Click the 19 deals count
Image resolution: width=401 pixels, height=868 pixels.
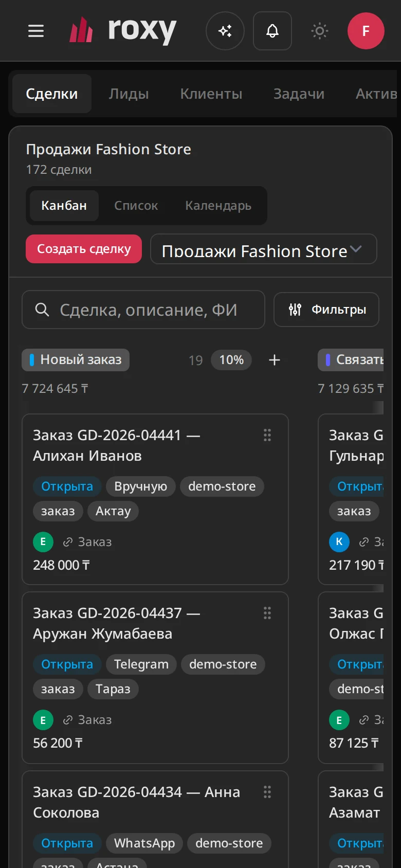pos(195,360)
